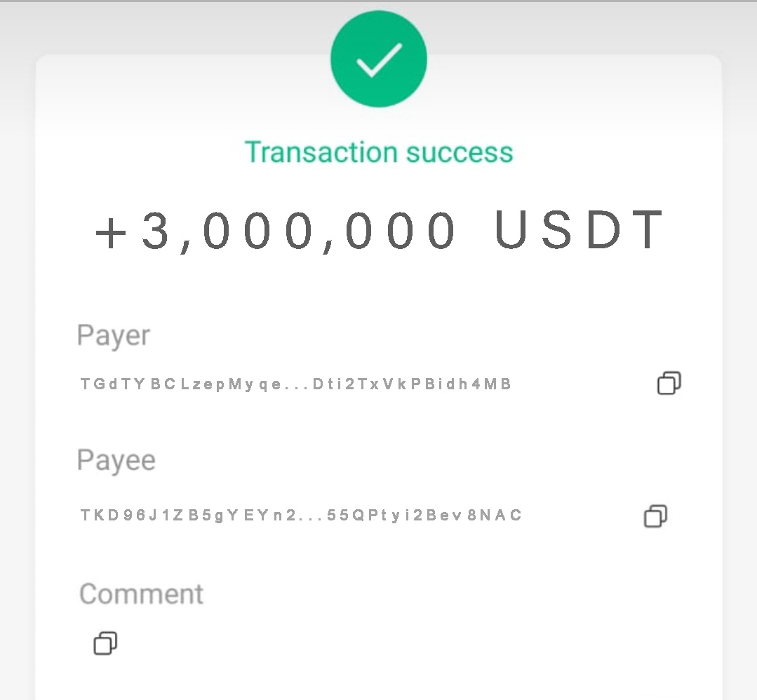Select the +3,000,000 amount figure

pyautogui.click(x=275, y=231)
